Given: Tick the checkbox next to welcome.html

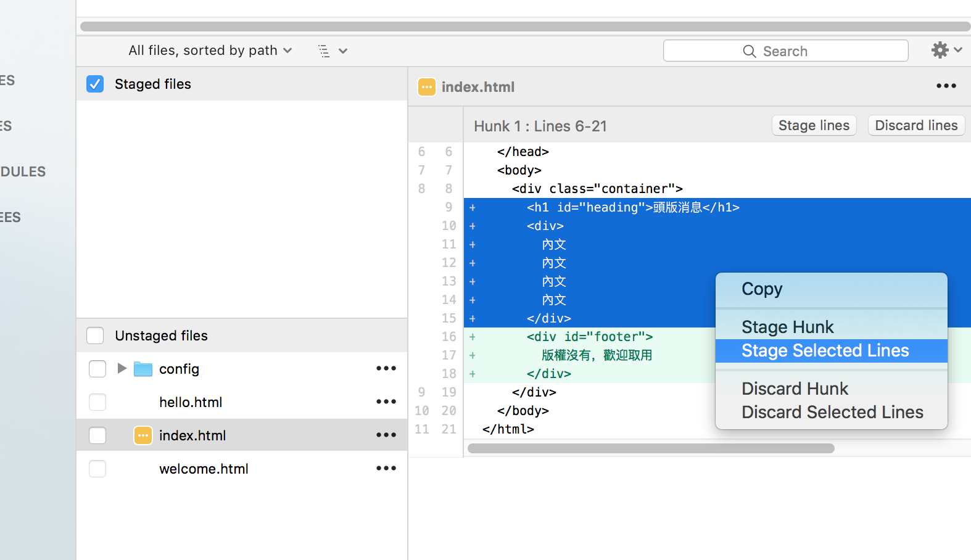Looking at the screenshot, I should coord(97,469).
